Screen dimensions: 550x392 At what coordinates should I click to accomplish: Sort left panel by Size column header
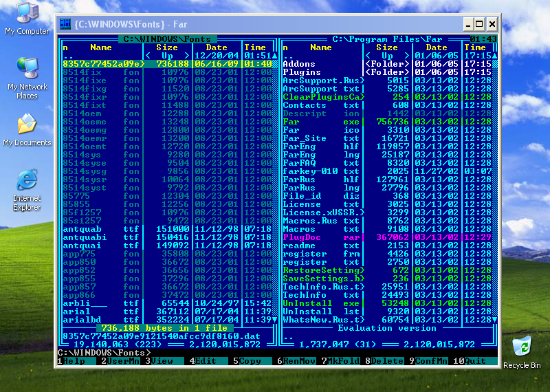coord(167,47)
